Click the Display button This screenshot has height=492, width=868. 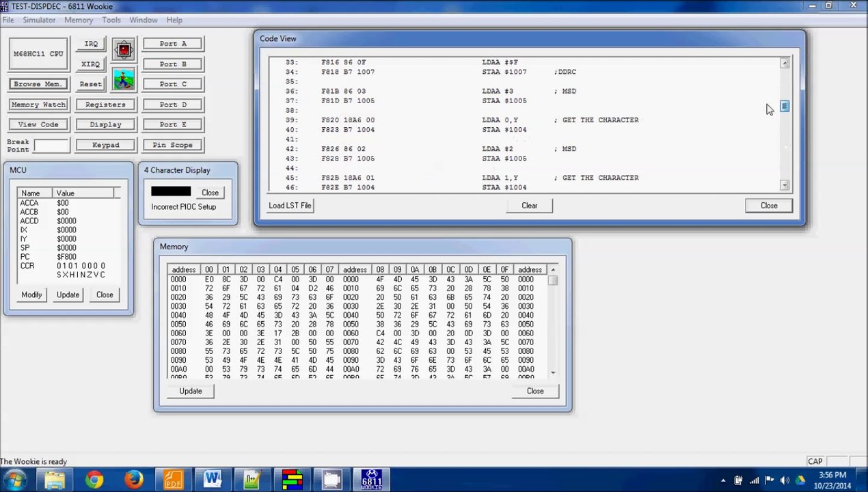click(105, 124)
